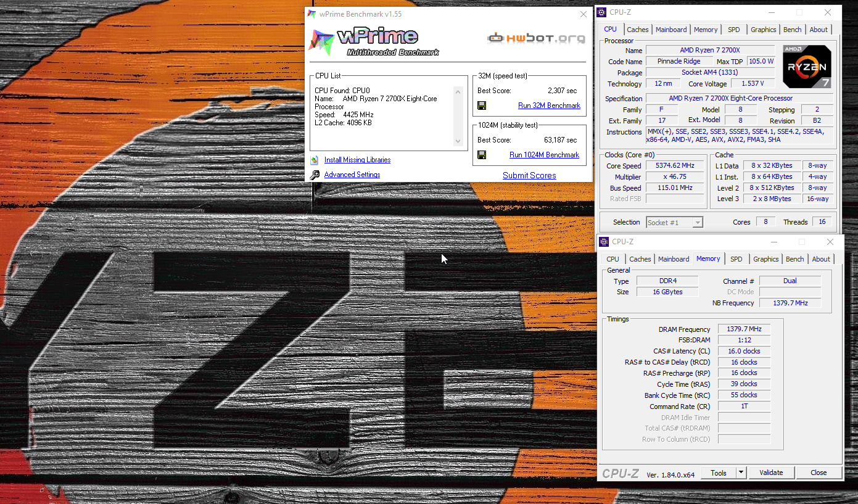This screenshot has height=504, width=858.
Task: Click the wPrime title bar app icon
Action: point(313,14)
